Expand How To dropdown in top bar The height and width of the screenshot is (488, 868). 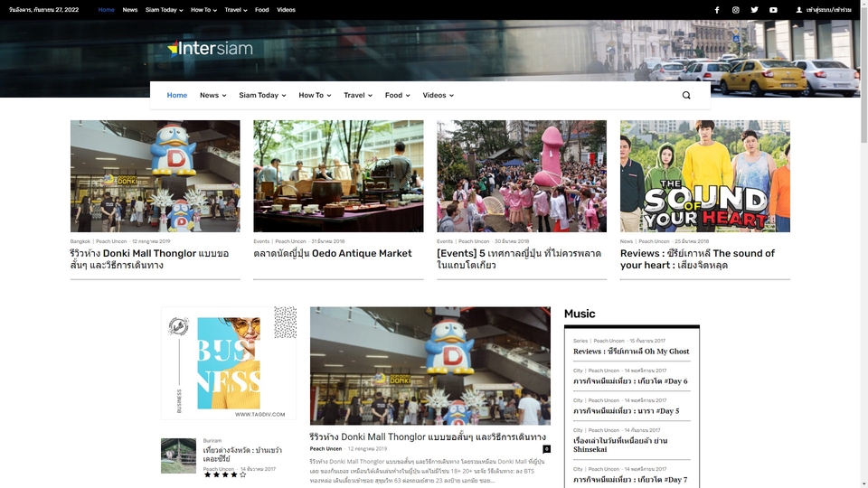(203, 10)
